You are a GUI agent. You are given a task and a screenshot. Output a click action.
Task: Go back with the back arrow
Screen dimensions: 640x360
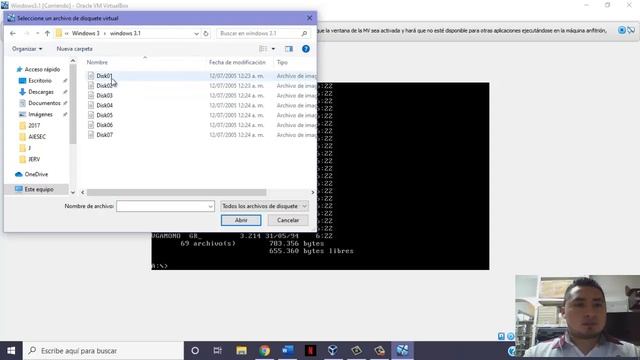coord(13,33)
